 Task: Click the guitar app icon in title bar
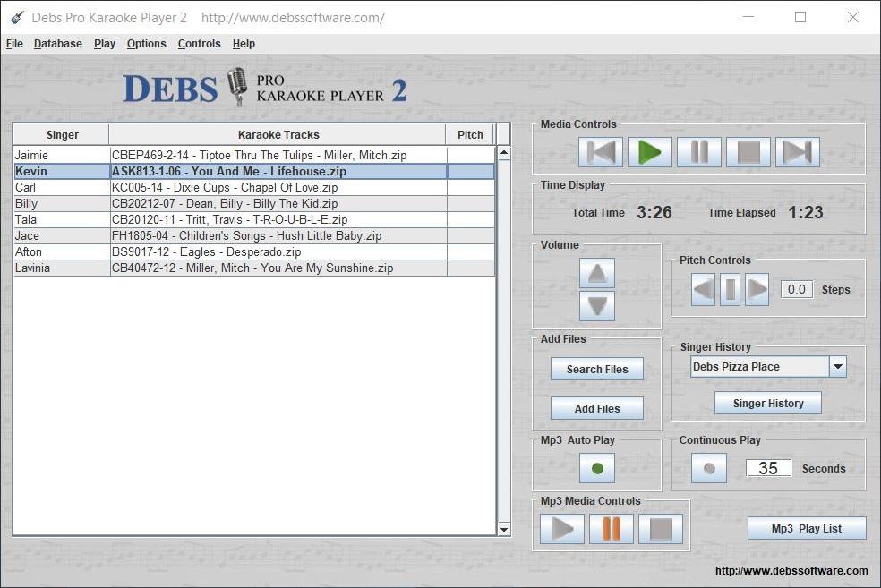point(17,17)
